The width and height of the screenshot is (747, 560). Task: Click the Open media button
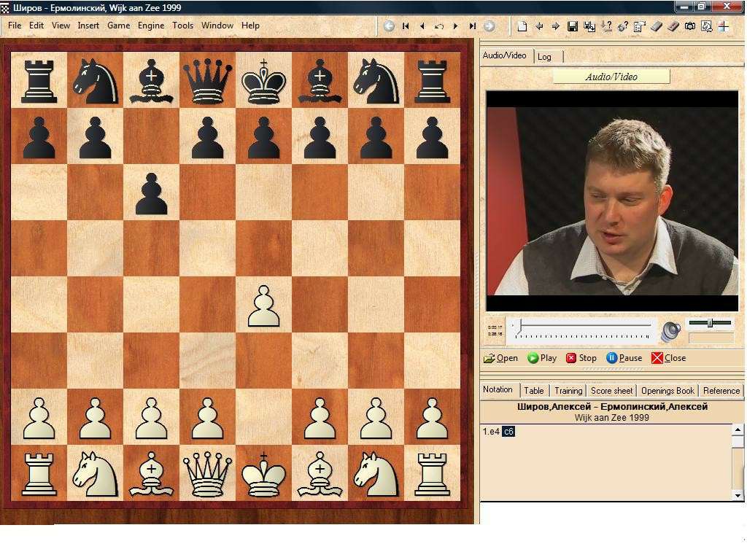pyautogui.click(x=500, y=358)
